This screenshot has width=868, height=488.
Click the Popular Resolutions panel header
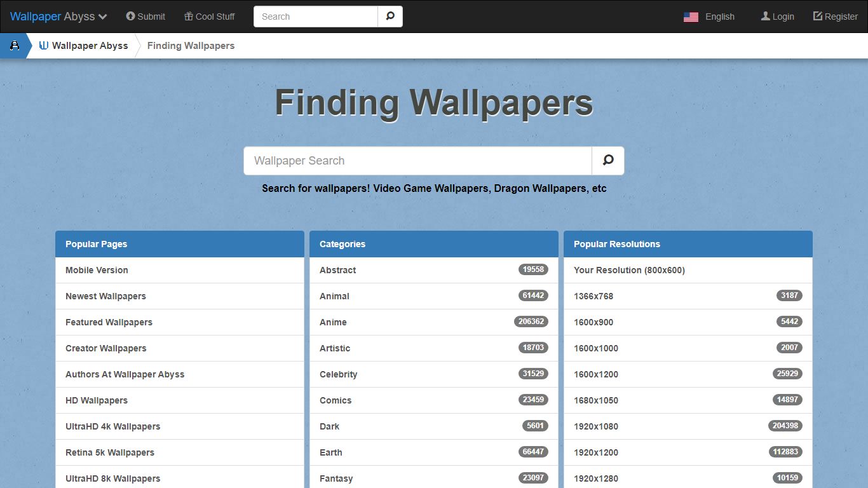(x=688, y=244)
